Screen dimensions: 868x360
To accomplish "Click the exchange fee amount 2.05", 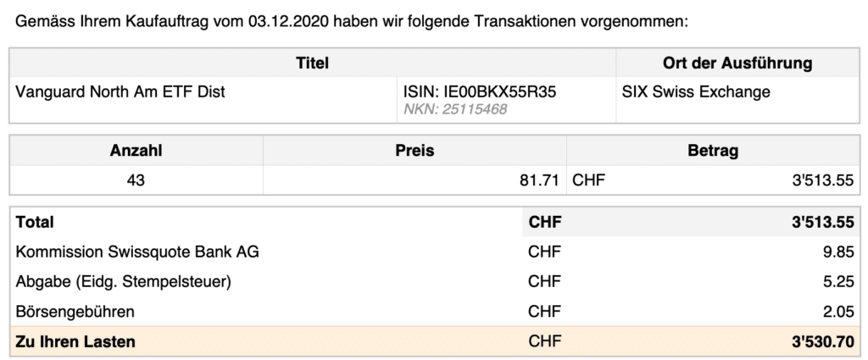I will point(835,312).
